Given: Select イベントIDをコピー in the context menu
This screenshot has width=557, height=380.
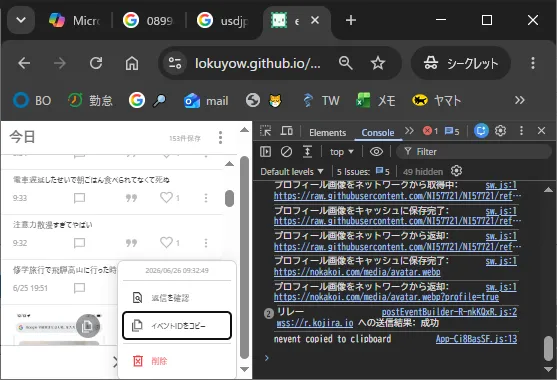Looking at the screenshot, I should [177, 326].
